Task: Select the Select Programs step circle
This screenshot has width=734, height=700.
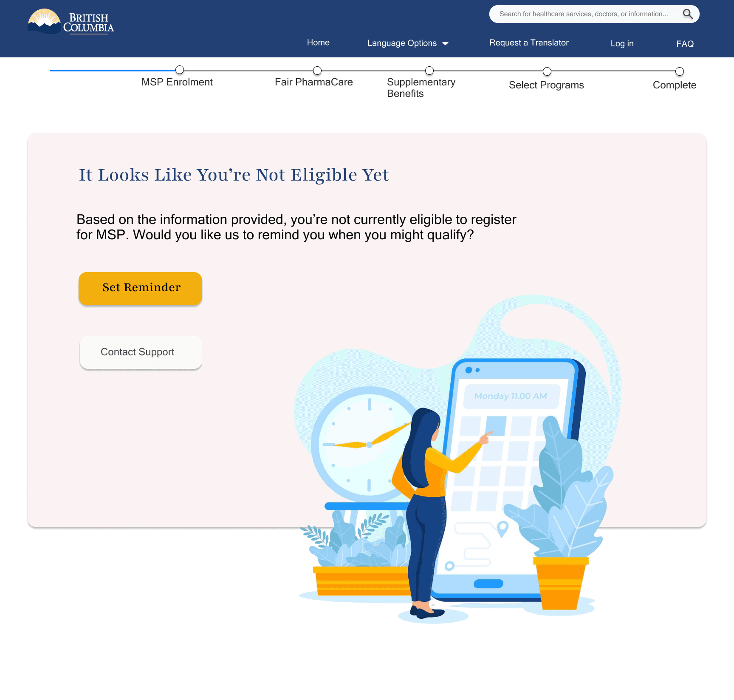Action: point(547,71)
